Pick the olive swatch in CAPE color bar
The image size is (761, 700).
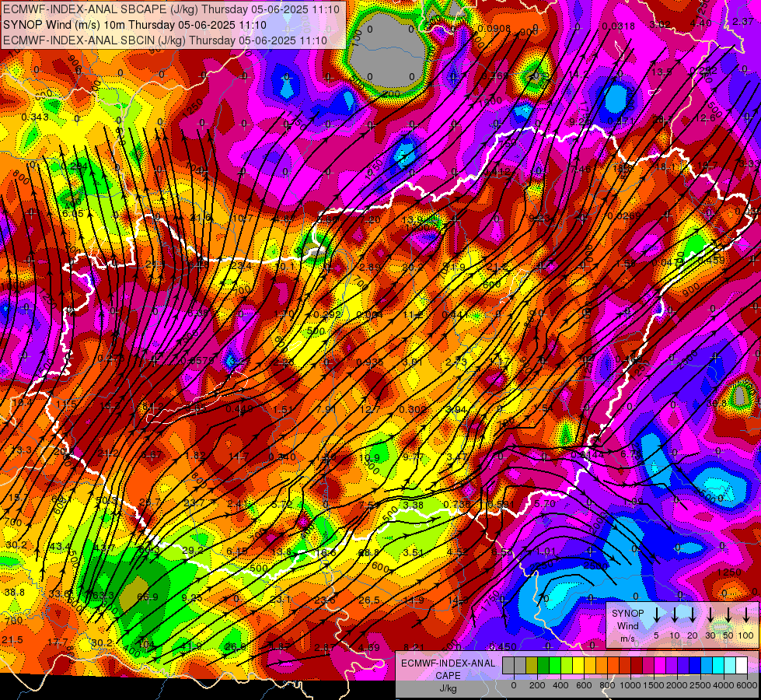tap(532, 666)
